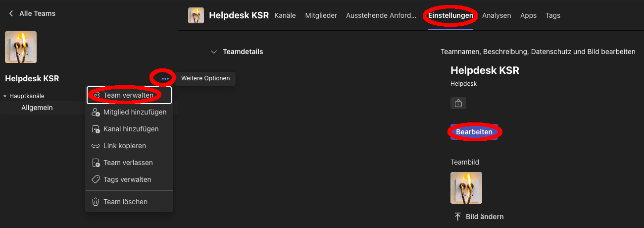Choose Team verlassen from the menu

coord(129,163)
